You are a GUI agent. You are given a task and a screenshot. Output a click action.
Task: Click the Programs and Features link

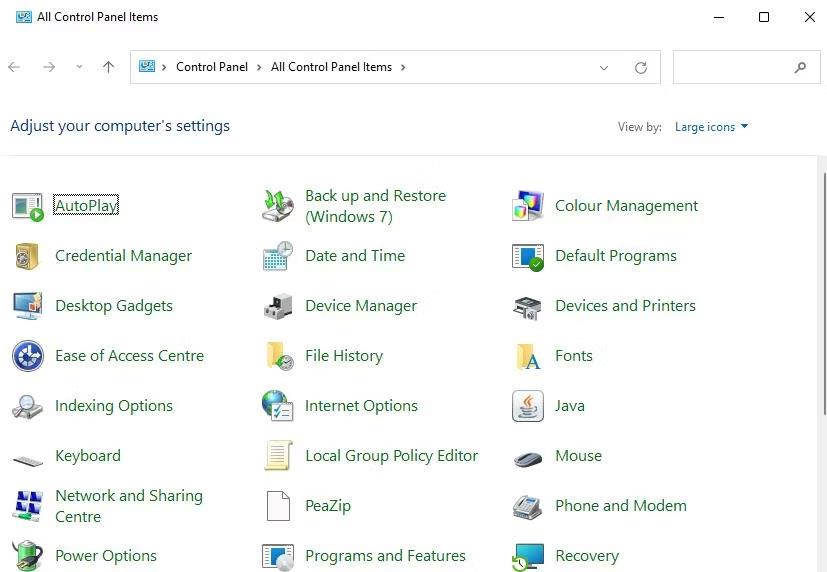coord(385,556)
